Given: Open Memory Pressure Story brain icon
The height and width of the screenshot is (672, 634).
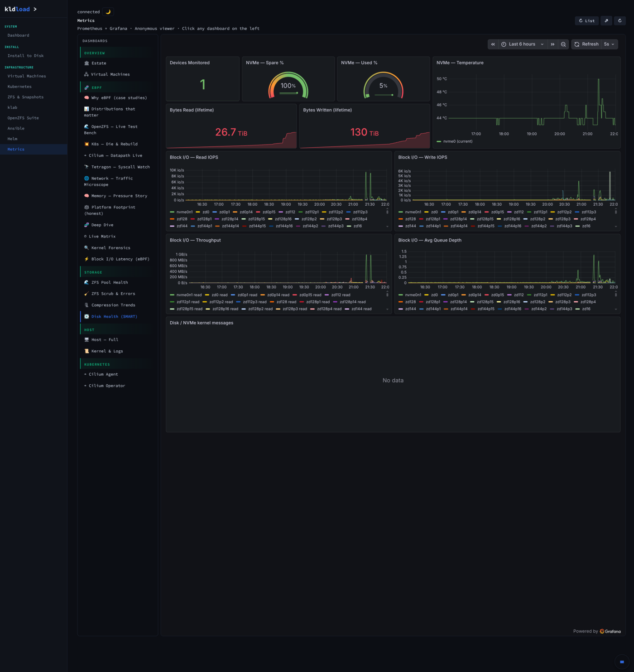Looking at the screenshot, I should tap(86, 196).
